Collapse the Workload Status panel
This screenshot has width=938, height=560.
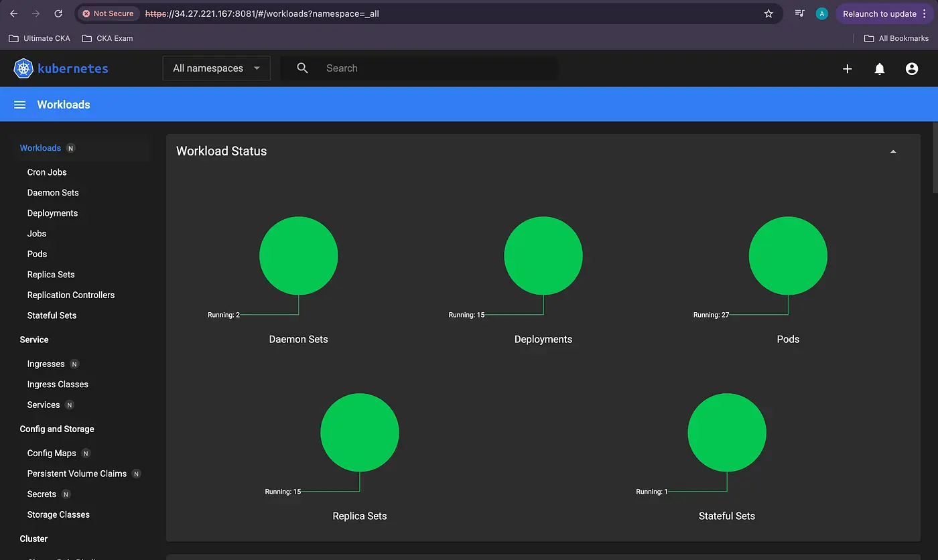coord(892,151)
